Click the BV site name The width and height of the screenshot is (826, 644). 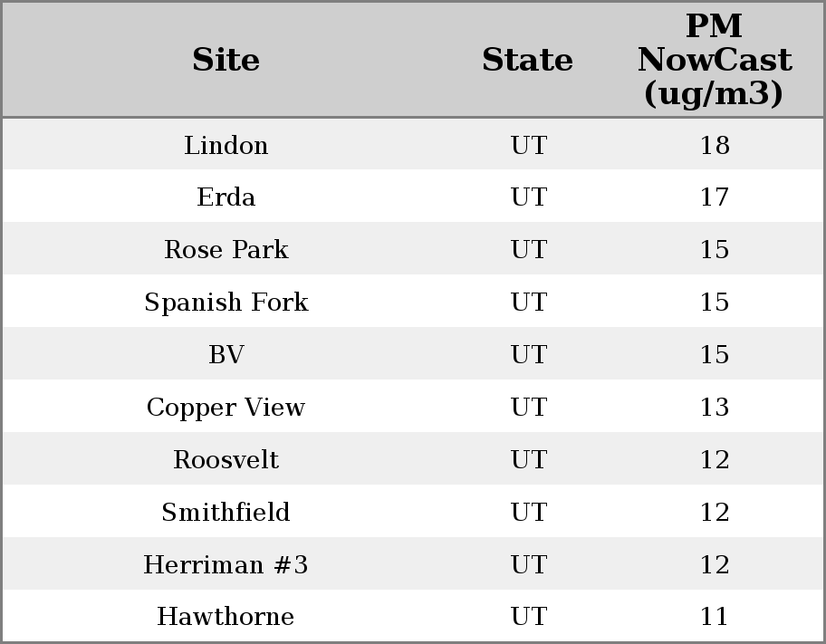pyautogui.click(x=226, y=355)
